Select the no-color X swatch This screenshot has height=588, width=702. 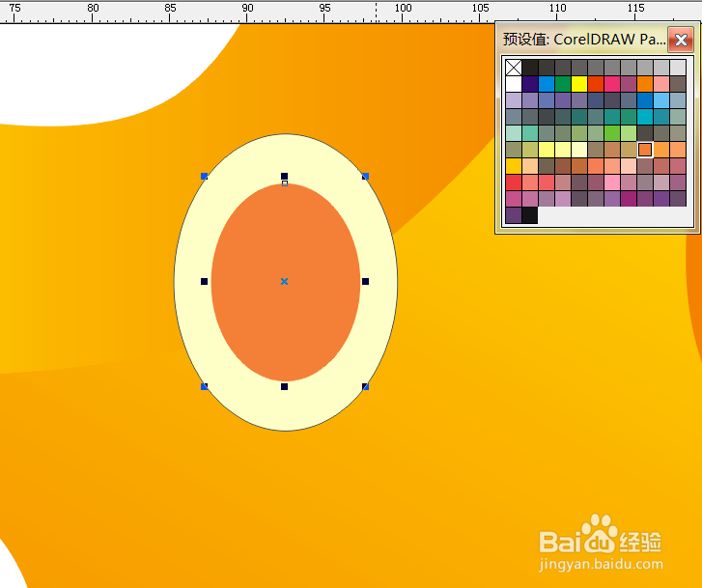point(514,68)
